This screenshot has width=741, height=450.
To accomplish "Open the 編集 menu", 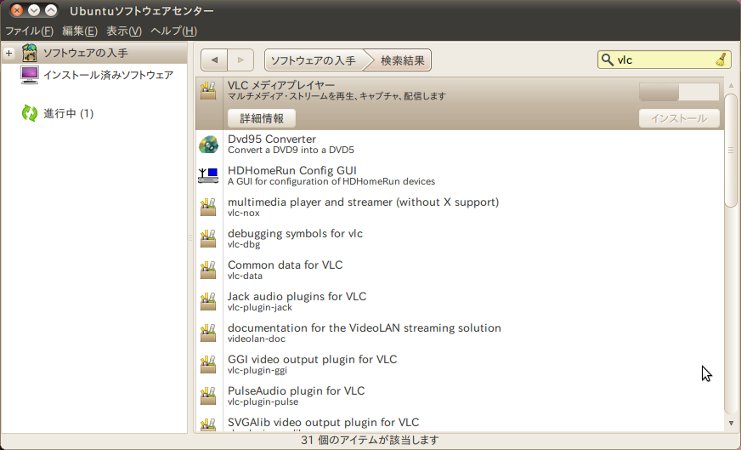I will tap(79, 31).
